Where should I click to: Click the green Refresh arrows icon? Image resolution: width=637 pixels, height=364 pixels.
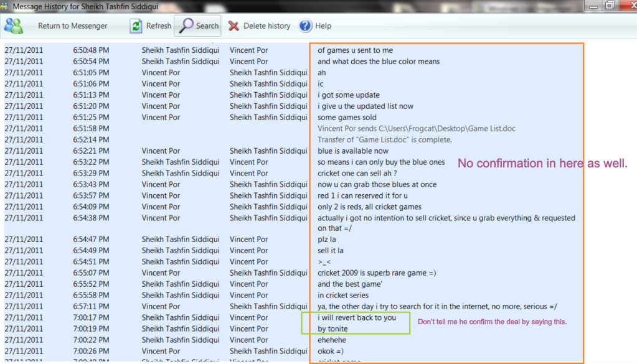pyautogui.click(x=136, y=26)
